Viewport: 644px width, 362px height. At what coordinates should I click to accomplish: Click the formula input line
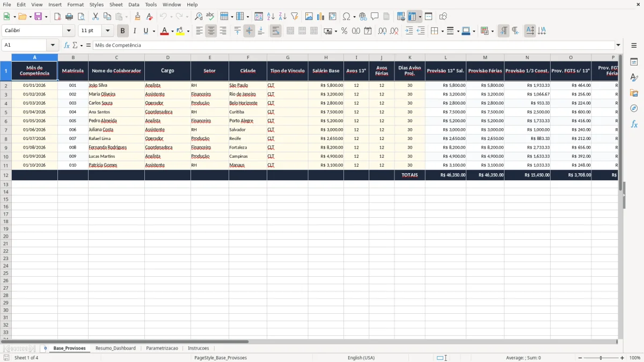[354, 45]
